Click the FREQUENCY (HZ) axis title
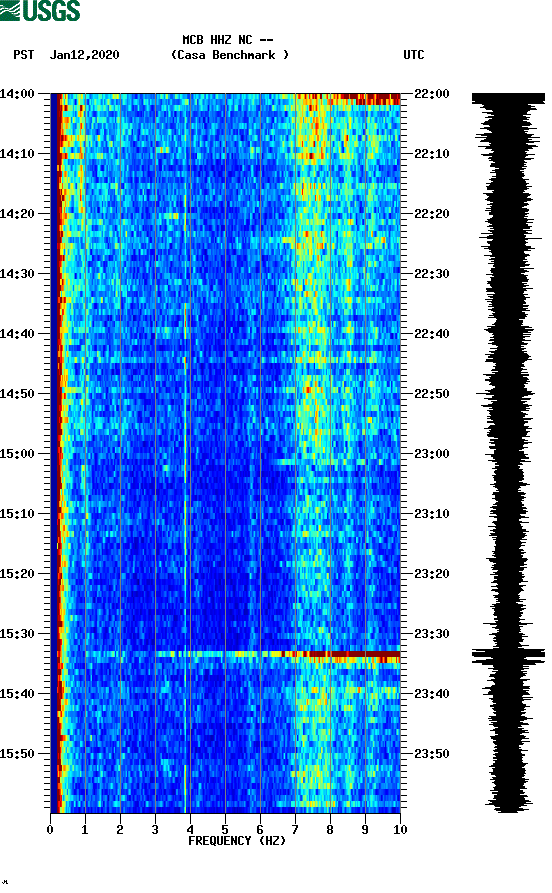This screenshot has width=552, height=893. pyautogui.click(x=236, y=841)
